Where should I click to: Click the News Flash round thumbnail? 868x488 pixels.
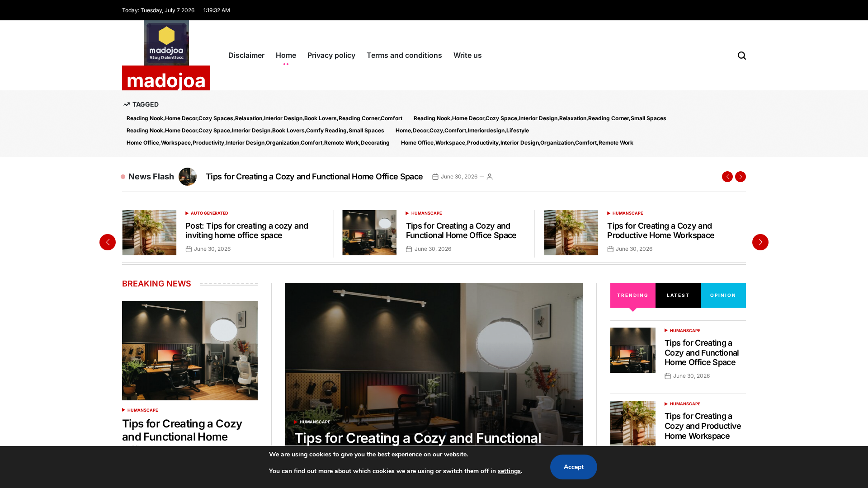pos(188,177)
